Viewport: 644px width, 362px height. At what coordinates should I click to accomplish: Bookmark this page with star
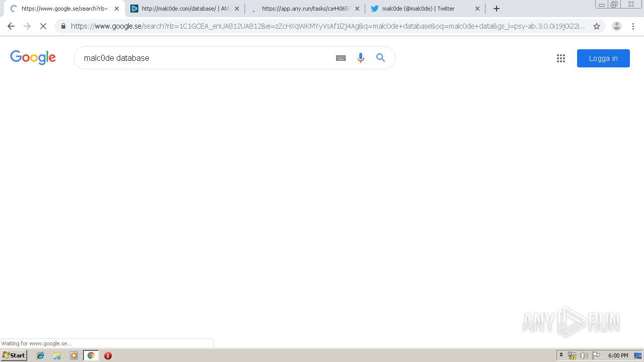[597, 26]
